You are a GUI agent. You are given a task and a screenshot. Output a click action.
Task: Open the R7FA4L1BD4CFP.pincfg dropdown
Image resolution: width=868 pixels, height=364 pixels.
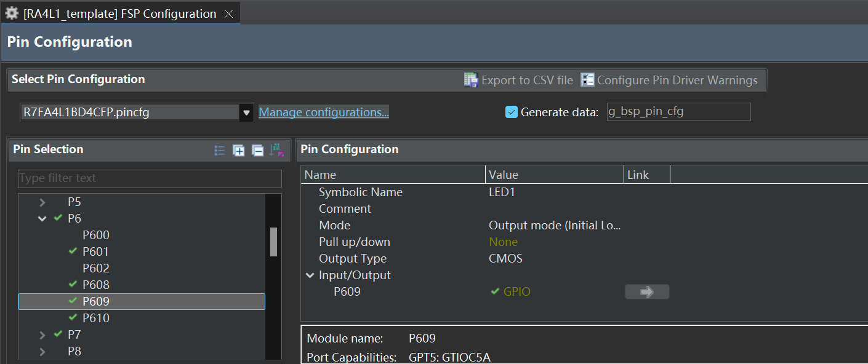click(x=247, y=113)
